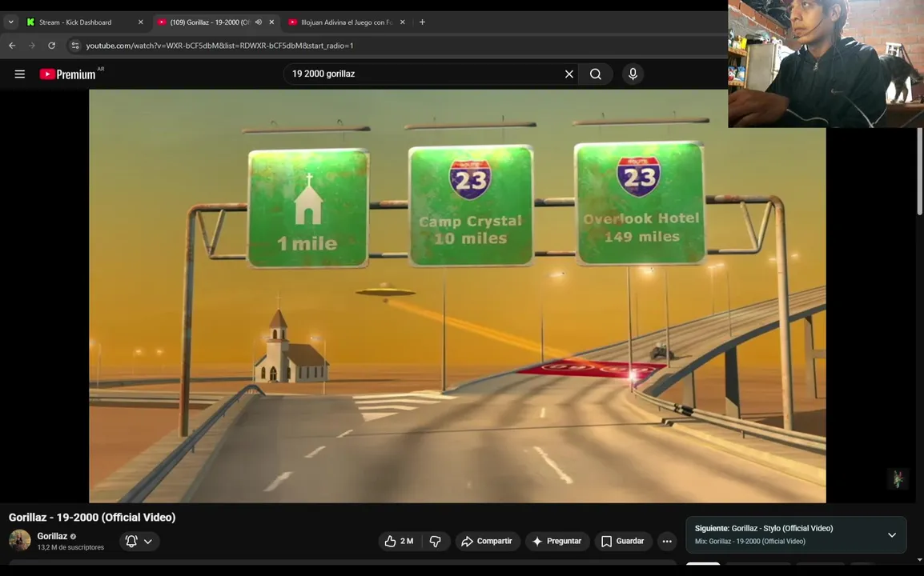The height and width of the screenshot is (576, 924).
Task: Open the YouTube hamburger guide menu
Action: (19, 74)
